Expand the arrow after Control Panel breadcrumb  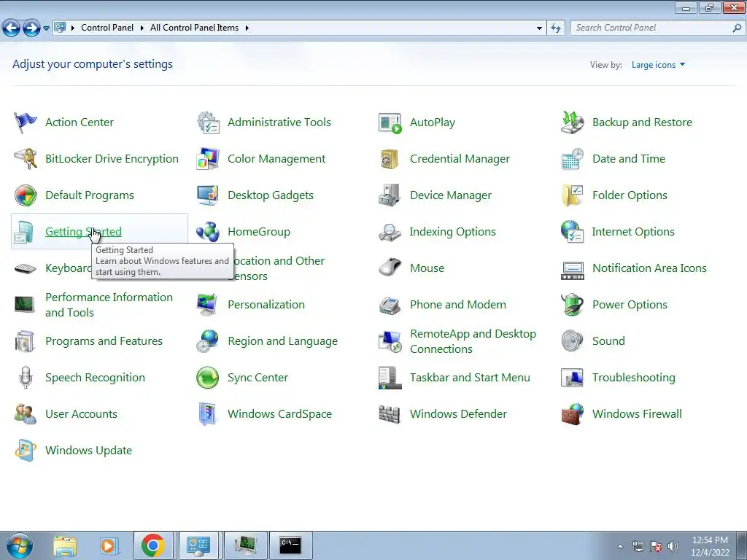142,28
